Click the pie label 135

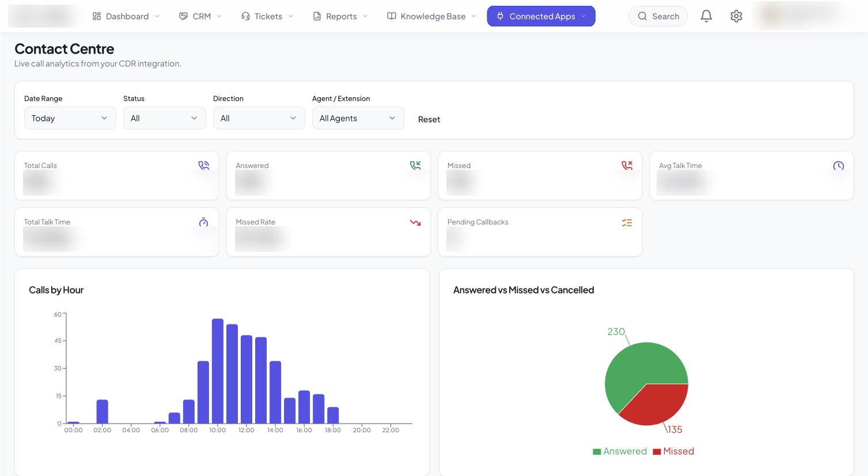[675, 429]
